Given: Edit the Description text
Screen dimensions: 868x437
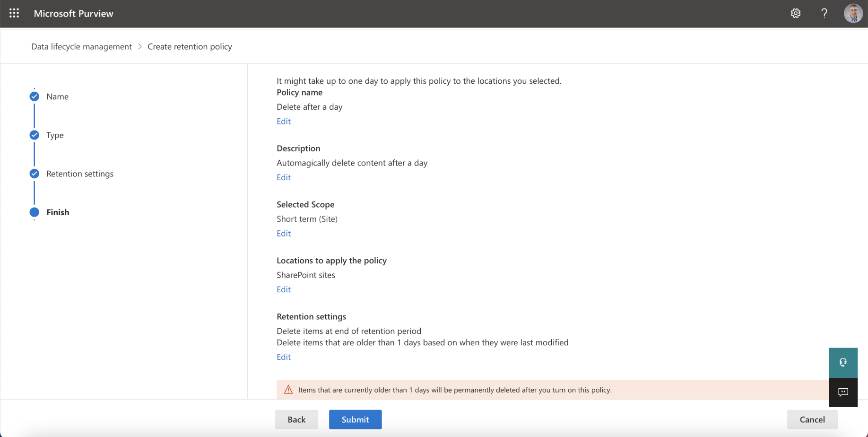Looking at the screenshot, I should pos(284,177).
